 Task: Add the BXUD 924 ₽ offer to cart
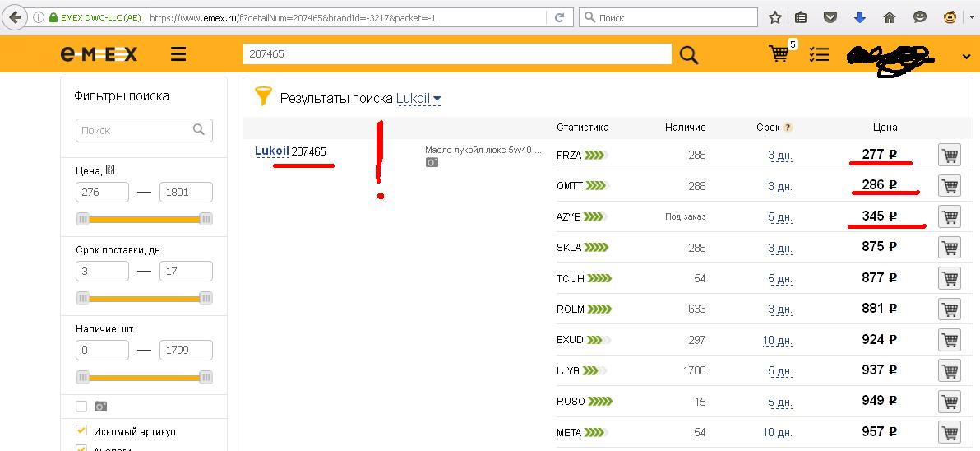coord(950,340)
